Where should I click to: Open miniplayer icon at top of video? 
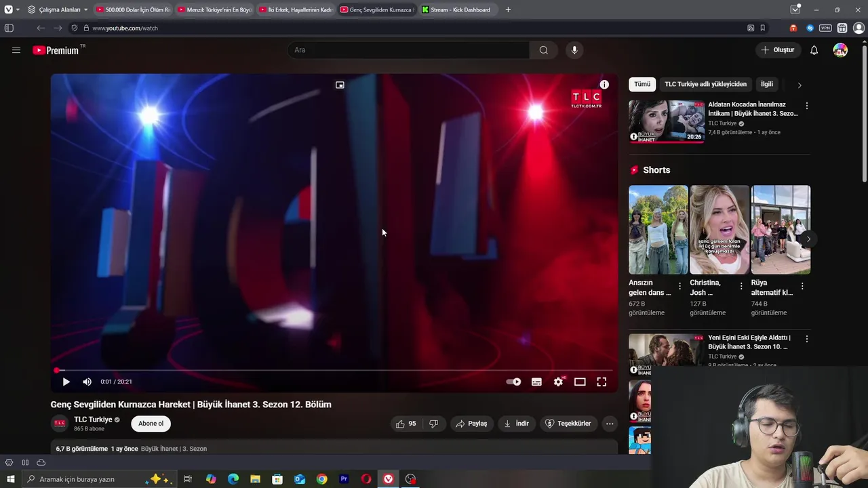coord(340,85)
